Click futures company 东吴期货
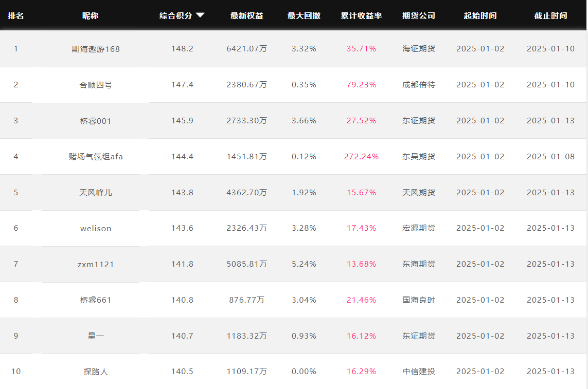The width and height of the screenshot is (588, 389). (x=419, y=157)
